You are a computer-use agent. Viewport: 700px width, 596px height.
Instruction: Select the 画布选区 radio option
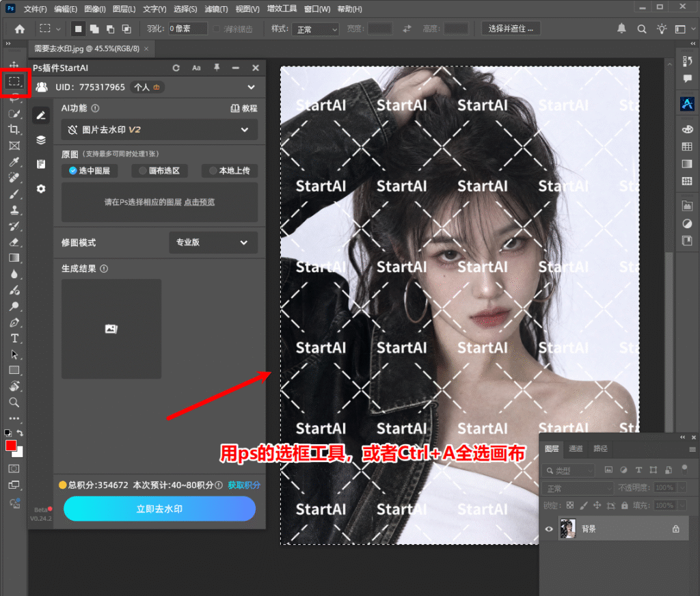[159, 171]
